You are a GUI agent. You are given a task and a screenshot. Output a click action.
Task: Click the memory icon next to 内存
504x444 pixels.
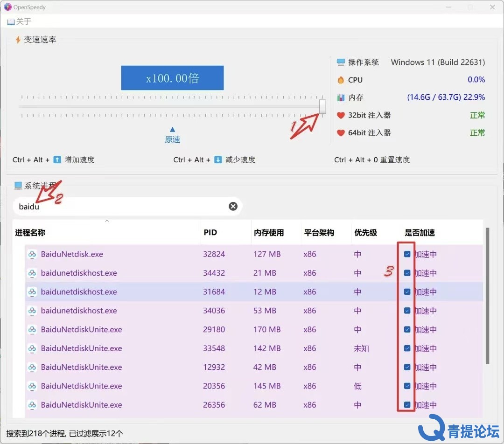pyautogui.click(x=341, y=97)
